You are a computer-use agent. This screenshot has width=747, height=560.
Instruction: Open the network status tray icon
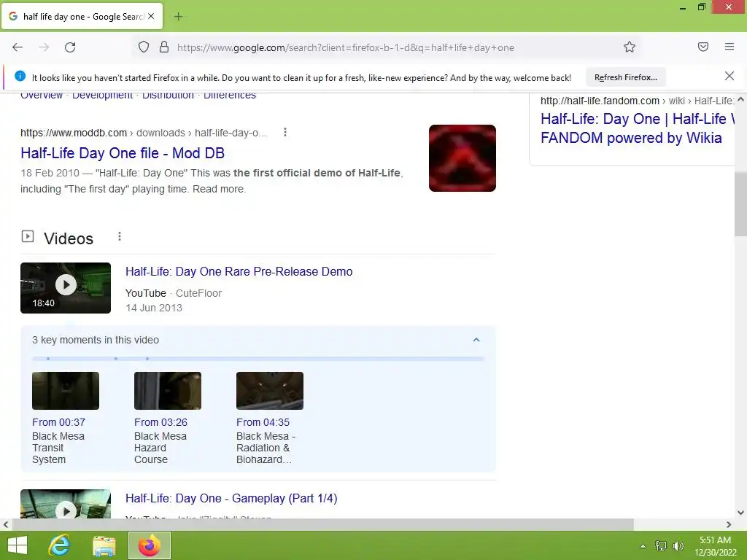tap(661, 545)
